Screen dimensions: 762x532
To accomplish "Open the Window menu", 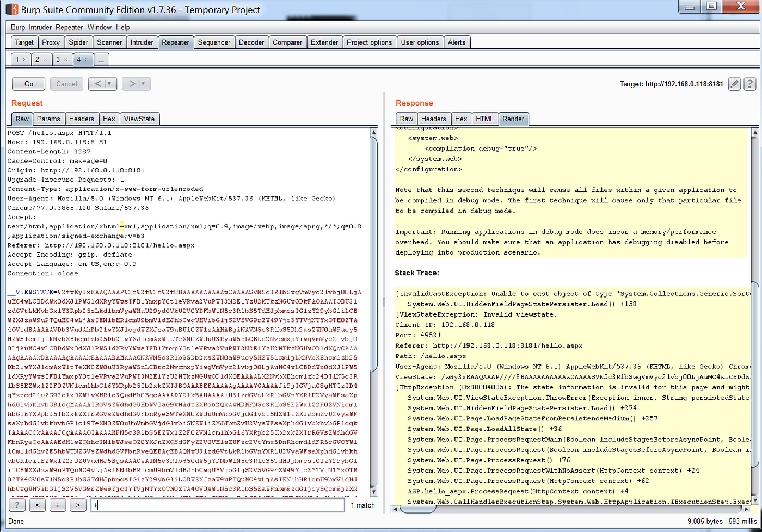I will pos(99,27).
